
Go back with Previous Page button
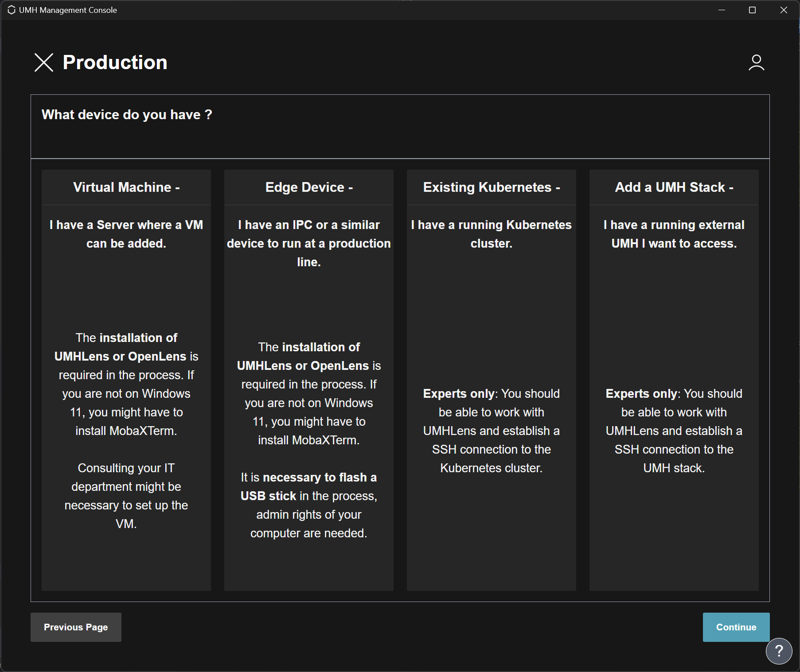(76, 627)
